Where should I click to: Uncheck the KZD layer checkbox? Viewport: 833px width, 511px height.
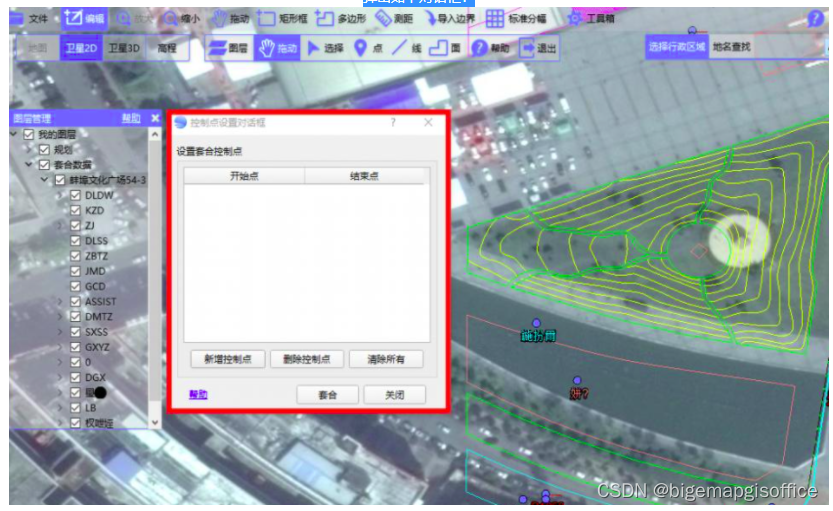tap(75, 210)
